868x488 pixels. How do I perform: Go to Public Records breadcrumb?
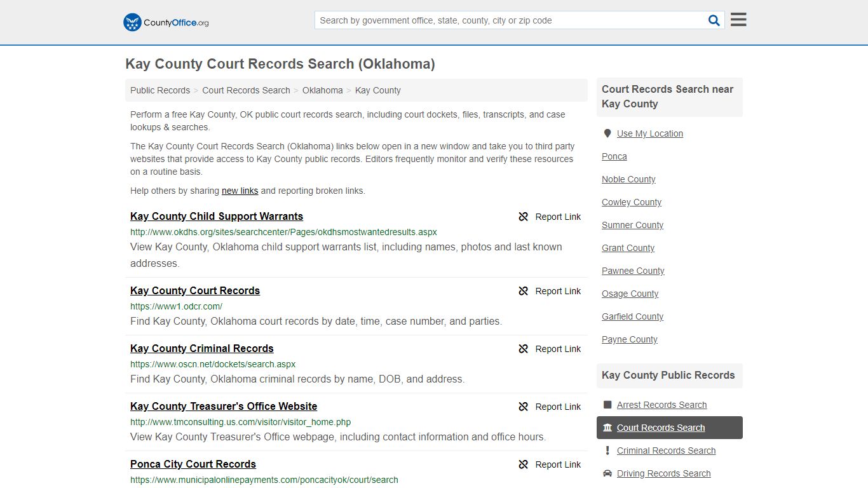coord(160,90)
